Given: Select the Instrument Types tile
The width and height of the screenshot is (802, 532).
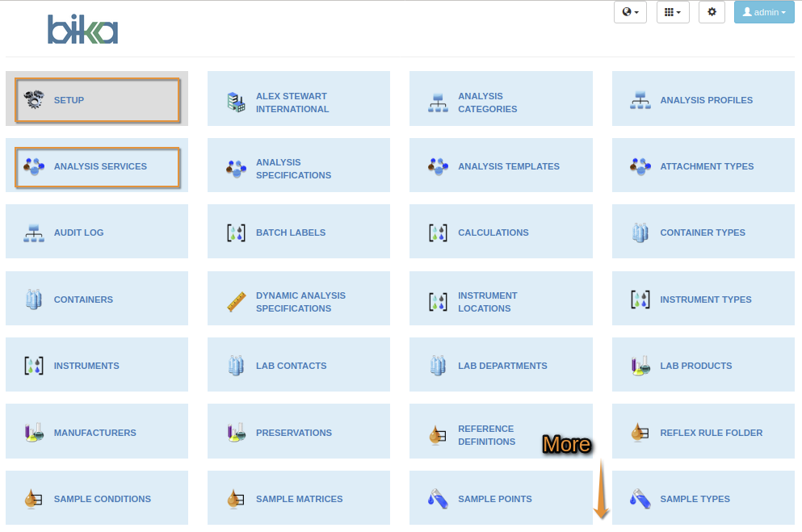Looking at the screenshot, I should click(705, 300).
